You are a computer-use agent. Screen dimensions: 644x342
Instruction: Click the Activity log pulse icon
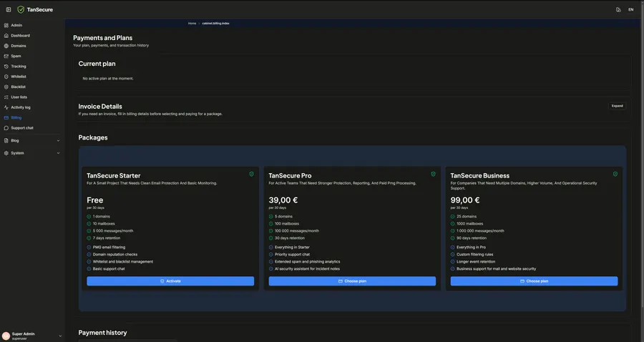[6, 107]
